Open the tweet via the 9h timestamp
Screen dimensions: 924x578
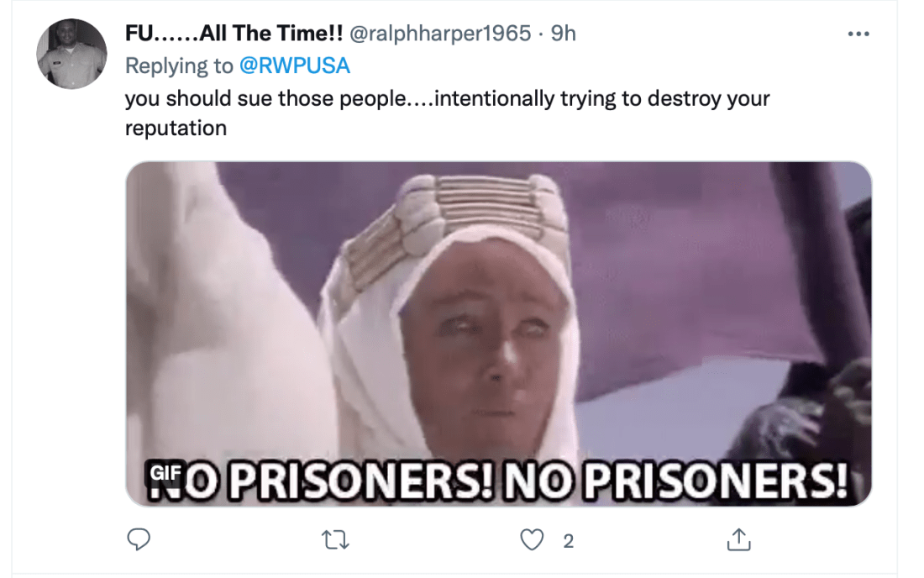tap(564, 34)
